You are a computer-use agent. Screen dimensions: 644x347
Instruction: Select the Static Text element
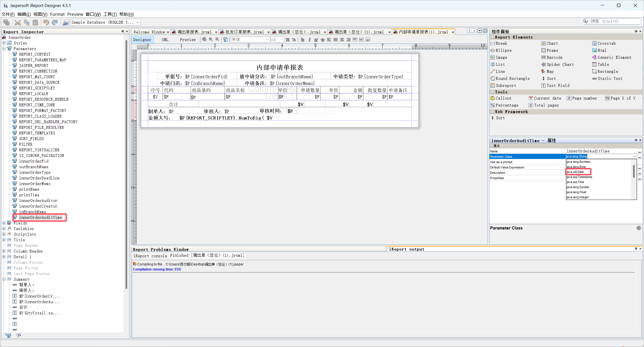(x=607, y=78)
